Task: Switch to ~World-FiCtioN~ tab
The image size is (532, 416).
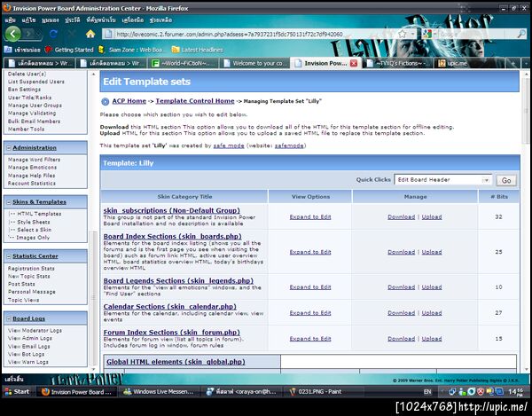Action: (184, 63)
